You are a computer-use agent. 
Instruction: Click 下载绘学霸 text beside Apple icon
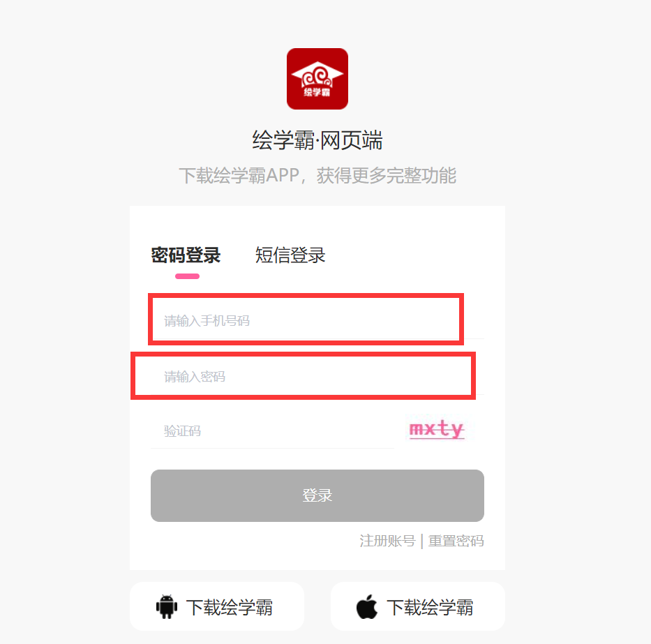430,607
